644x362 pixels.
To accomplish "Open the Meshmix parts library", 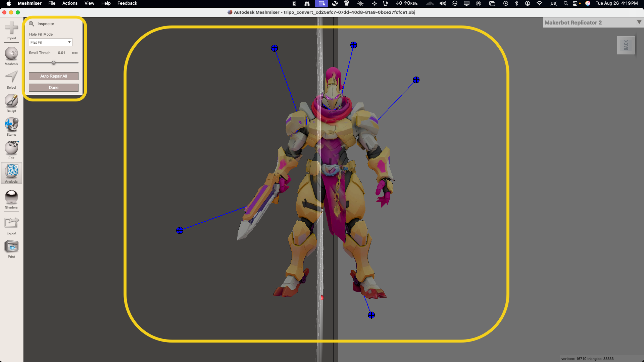I will click(11, 56).
